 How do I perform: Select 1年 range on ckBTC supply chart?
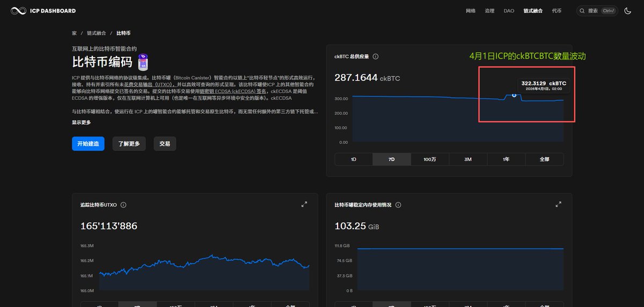506,159
